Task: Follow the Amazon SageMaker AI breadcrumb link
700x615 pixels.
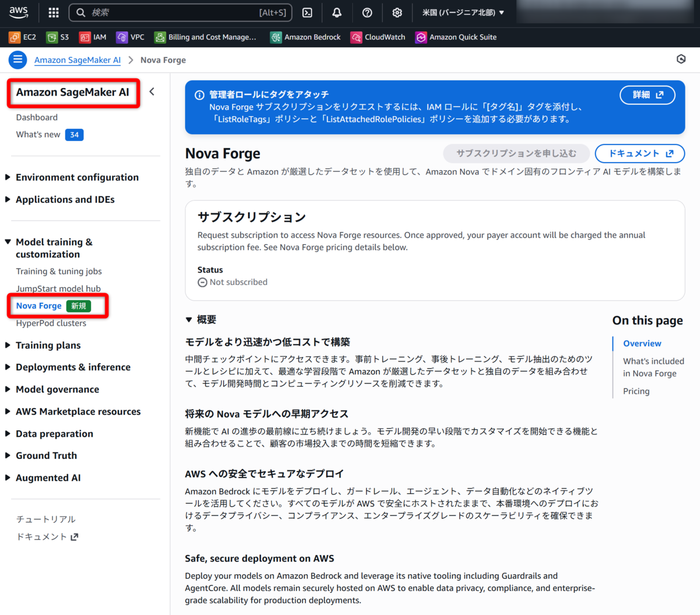Action: coord(78,60)
